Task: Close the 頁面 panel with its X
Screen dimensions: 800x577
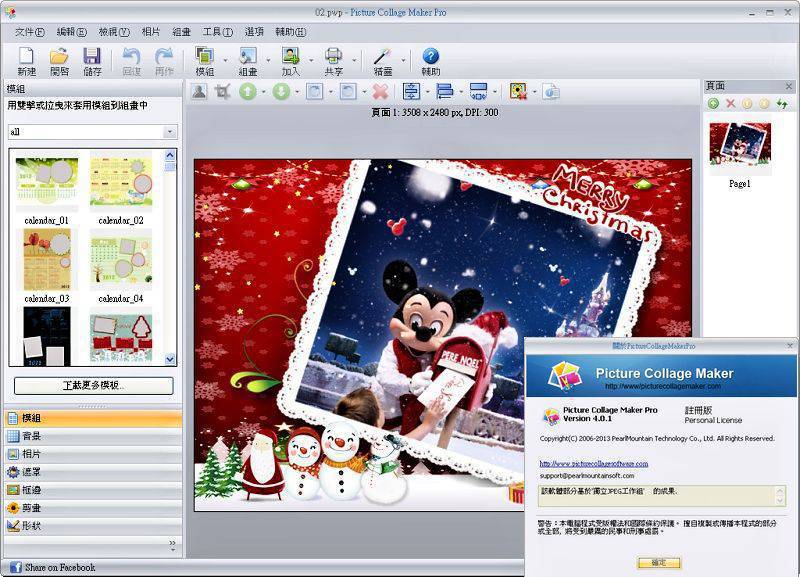Action: click(788, 86)
